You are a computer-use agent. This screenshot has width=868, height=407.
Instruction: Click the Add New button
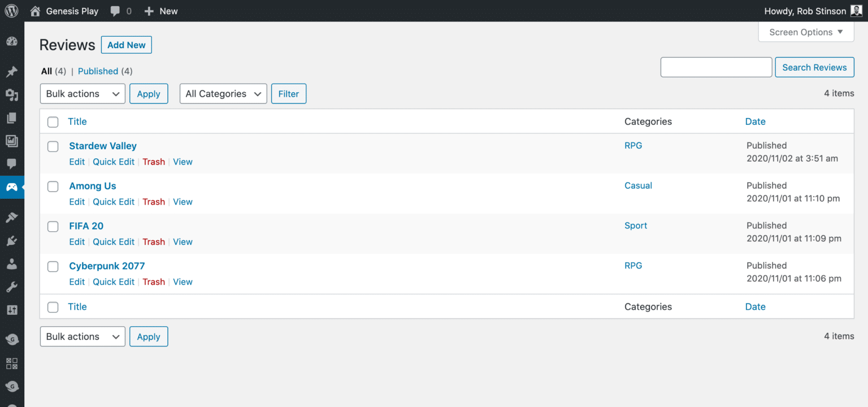pyautogui.click(x=126, y=45)
